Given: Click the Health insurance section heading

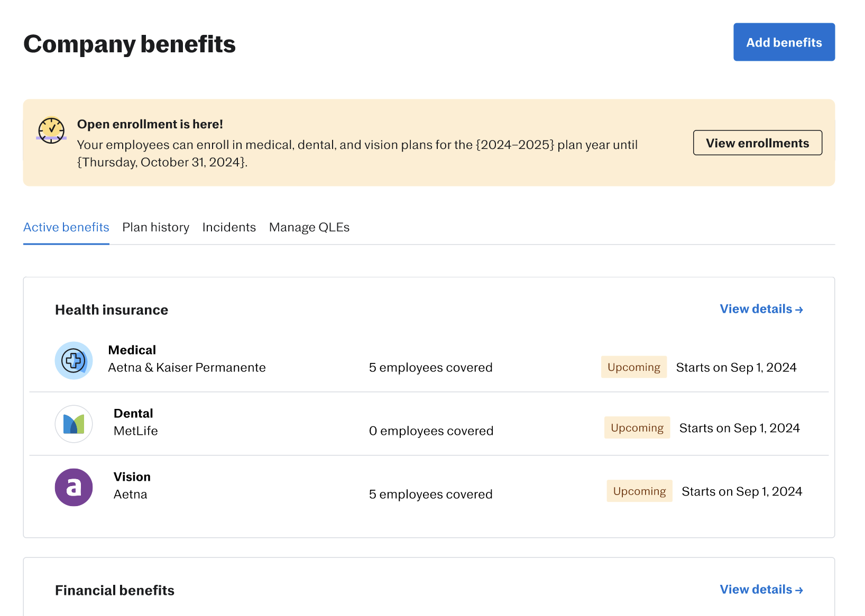Looking at the screenshot, I should click(112, 310).
